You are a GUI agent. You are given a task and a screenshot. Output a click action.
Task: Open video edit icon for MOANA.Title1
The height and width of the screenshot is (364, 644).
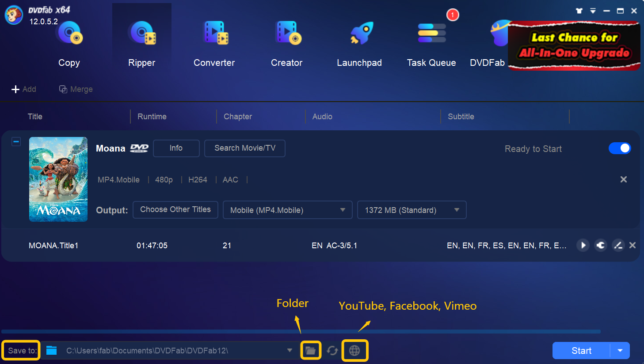pos(618,245)
